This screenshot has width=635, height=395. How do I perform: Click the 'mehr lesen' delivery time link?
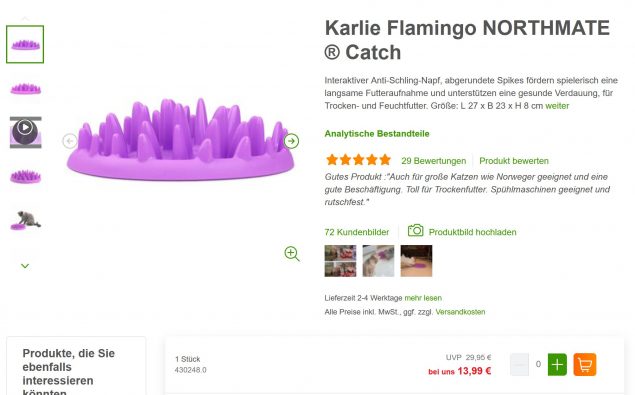[423, 298]
